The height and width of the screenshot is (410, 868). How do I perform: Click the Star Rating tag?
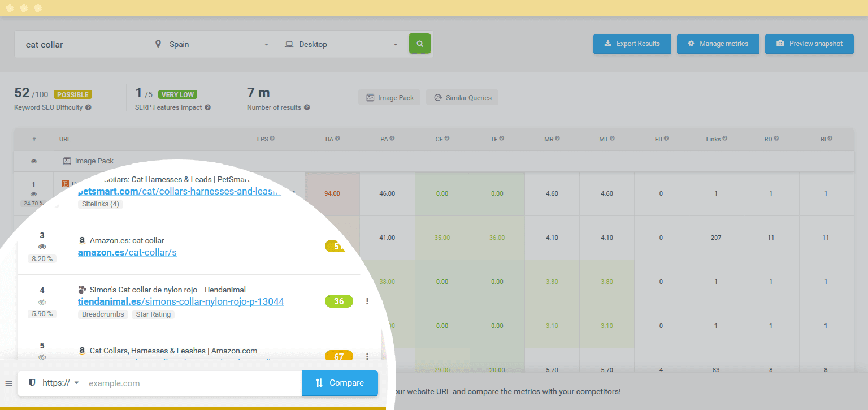pos(153,314)
